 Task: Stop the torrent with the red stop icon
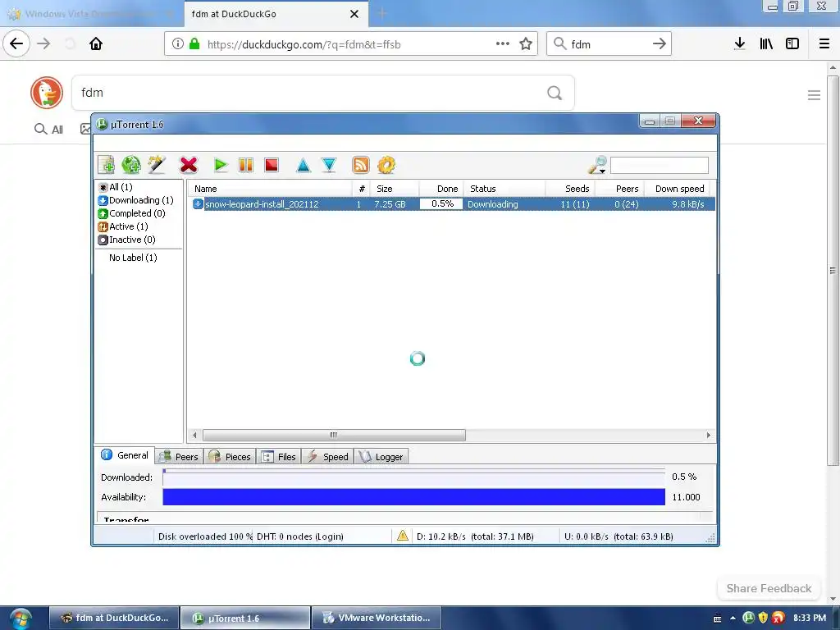pos(272,165)
